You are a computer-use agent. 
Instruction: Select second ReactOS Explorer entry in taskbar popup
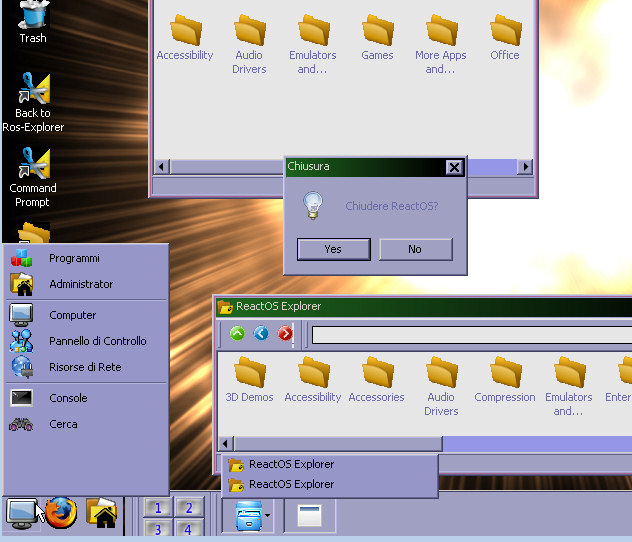tap(330, 484)
